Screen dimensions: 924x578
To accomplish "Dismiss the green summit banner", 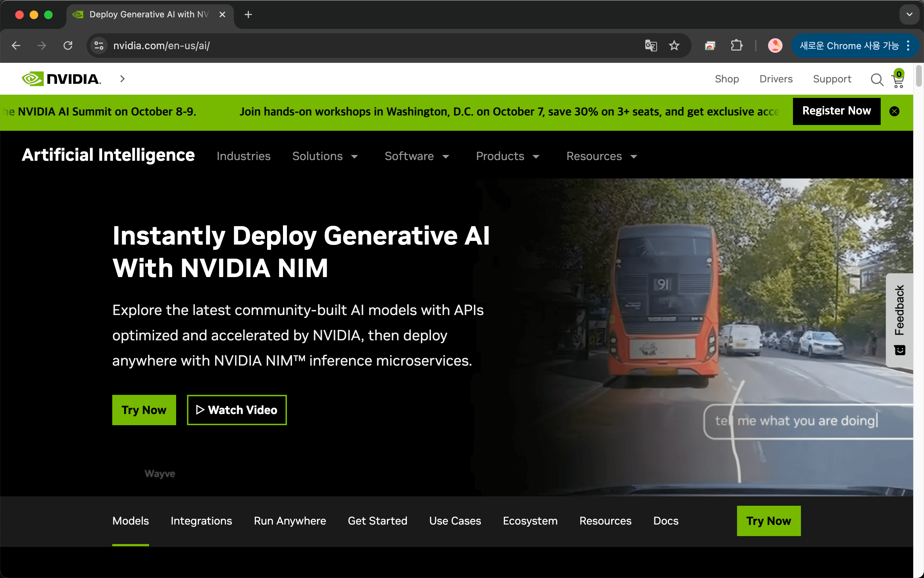I will [x=894, y=111].
